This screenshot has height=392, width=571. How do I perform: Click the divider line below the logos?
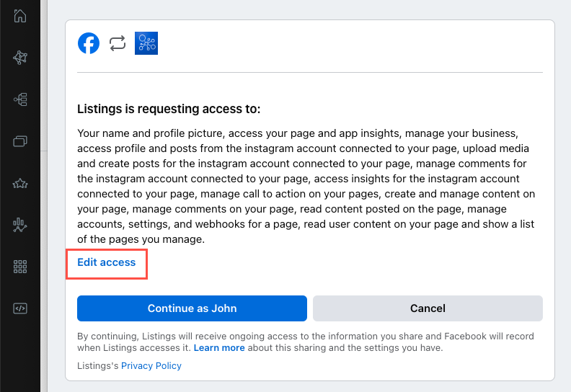[310, 72]
